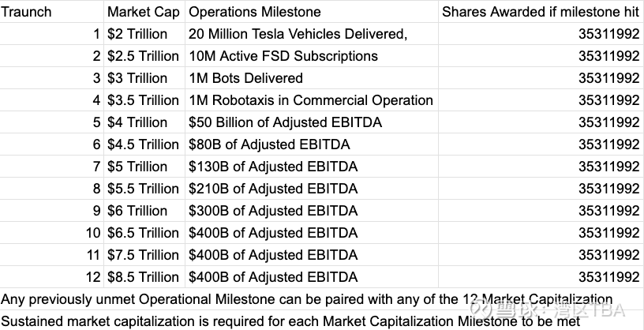Click the "Sustained market capitalization is required" note

[x=290, y=321]
